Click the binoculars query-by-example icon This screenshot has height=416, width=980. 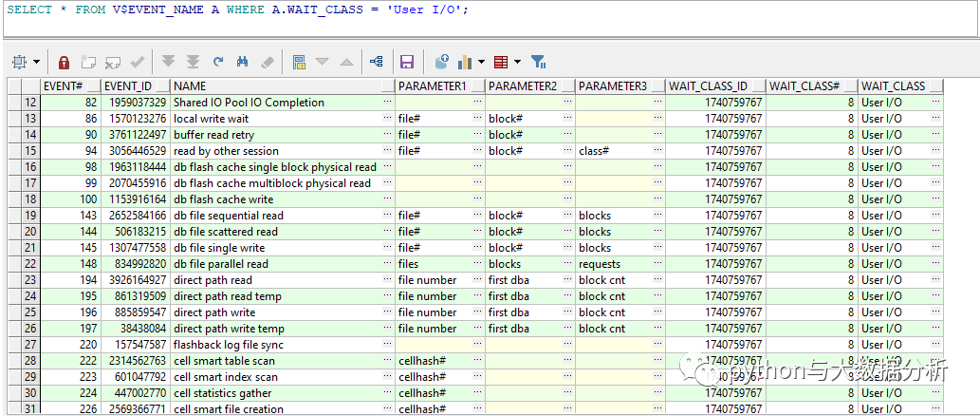click(243, 62)
